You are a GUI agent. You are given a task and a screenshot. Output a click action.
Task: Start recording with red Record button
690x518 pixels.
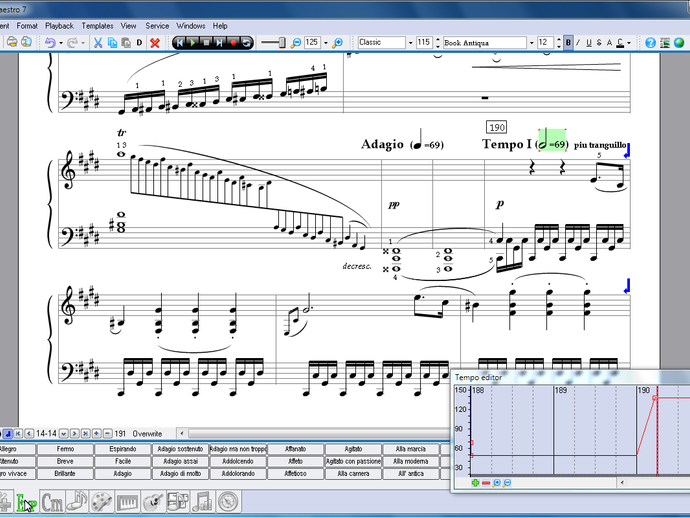pyautogui.click(x=233, y=43)
